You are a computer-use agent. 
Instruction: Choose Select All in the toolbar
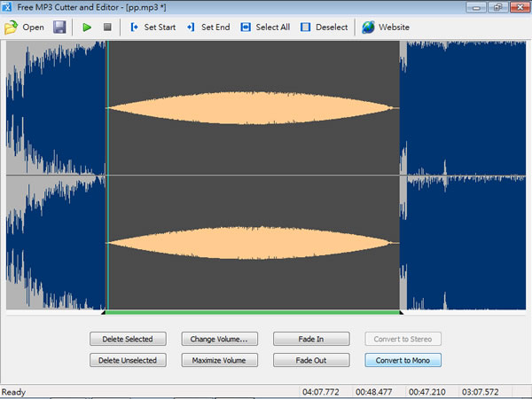pos(246,27)
